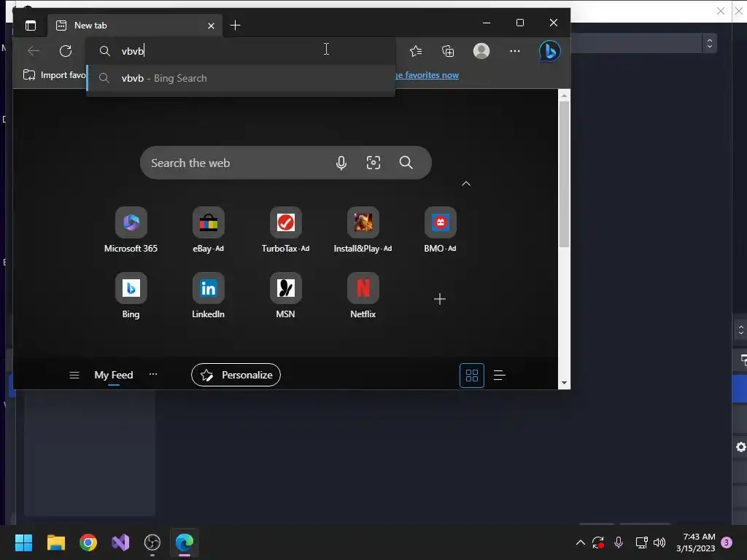Viewport: 747px width, 560px height.
Task: Click the Personalize button
Action: click(236, 376)
